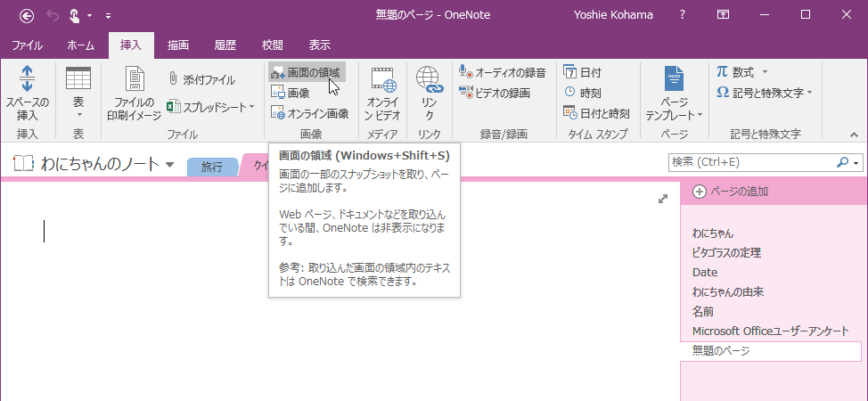Click 画面の領域 screen clipping button

(307, 72)
